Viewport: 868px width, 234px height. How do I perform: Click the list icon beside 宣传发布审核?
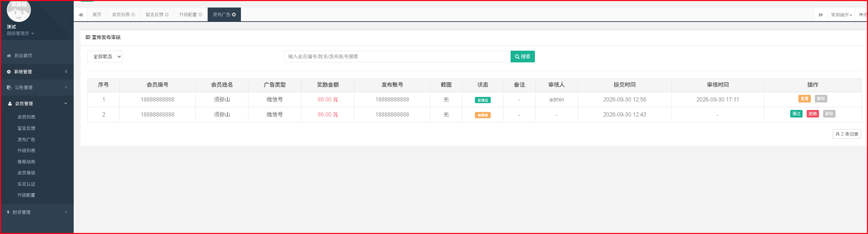(x=88, y=37)
